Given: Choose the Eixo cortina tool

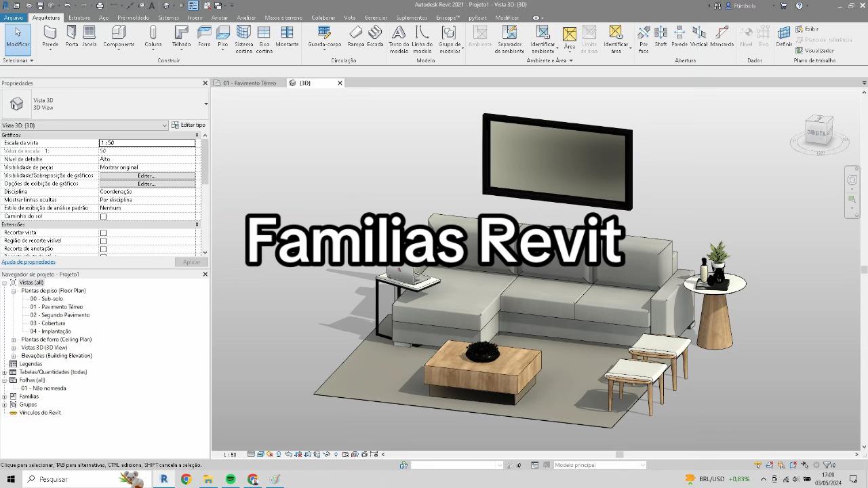Looking at the screenshot, I should 264,39.
